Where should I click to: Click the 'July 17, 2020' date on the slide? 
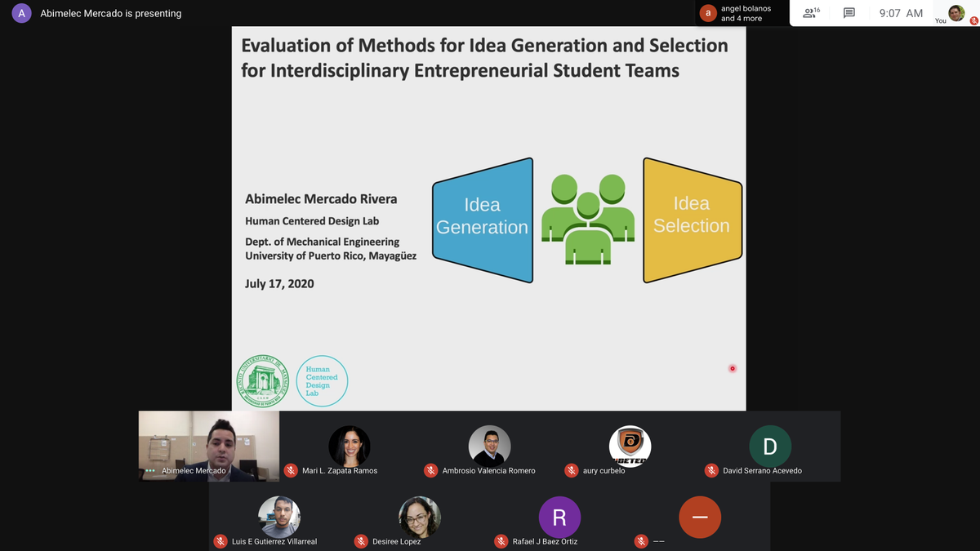pyautogui.click(x=279, y=284)
